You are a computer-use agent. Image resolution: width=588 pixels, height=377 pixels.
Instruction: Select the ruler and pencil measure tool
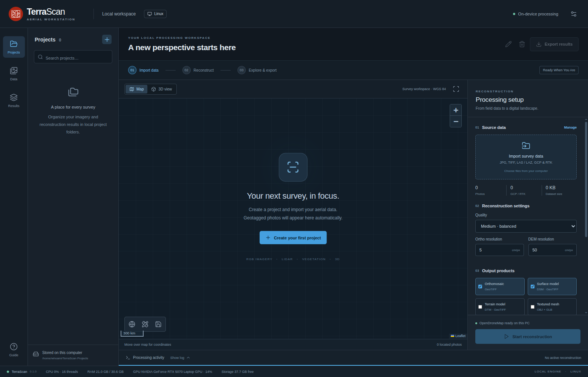pos(145,324)
